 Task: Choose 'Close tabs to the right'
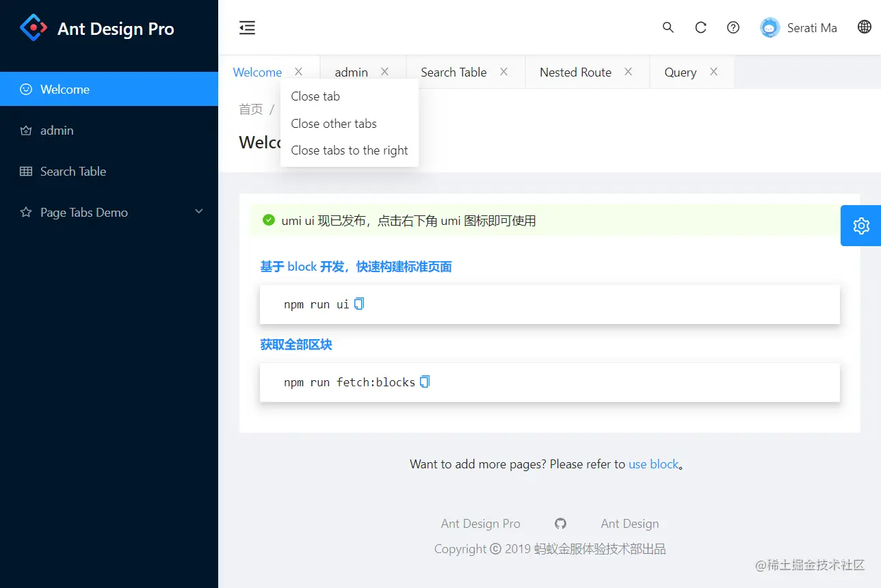350,150
